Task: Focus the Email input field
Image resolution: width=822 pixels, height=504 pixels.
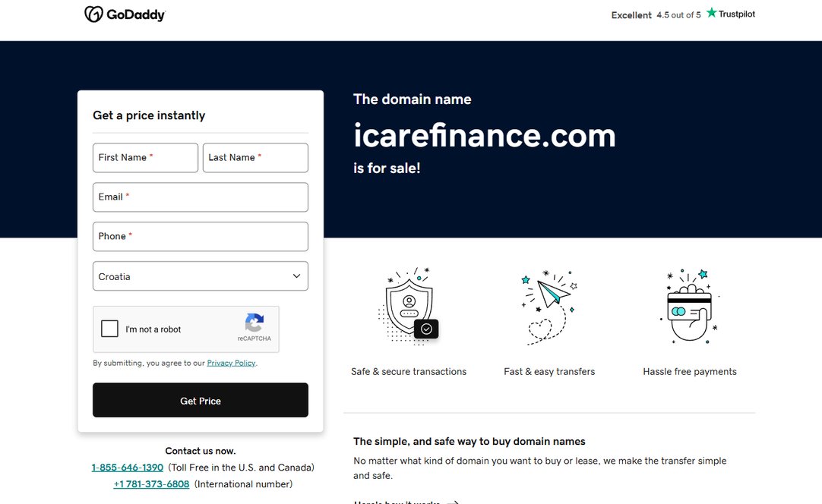Action: [201, 197]
